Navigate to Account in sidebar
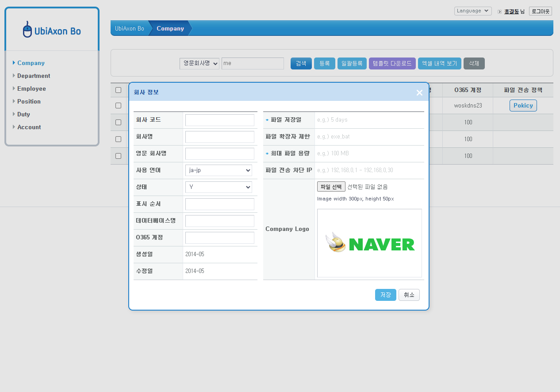 pos(29,127)
